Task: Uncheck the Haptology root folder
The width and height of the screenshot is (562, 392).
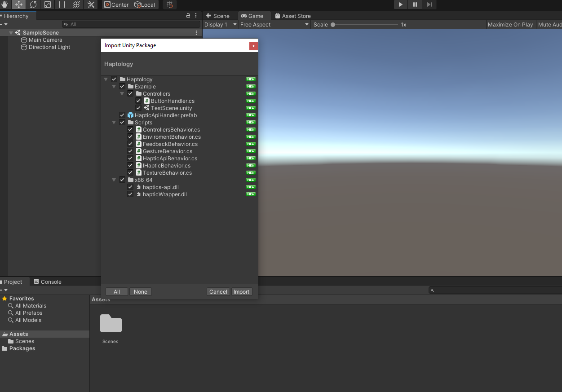Action: pos(114,79)
